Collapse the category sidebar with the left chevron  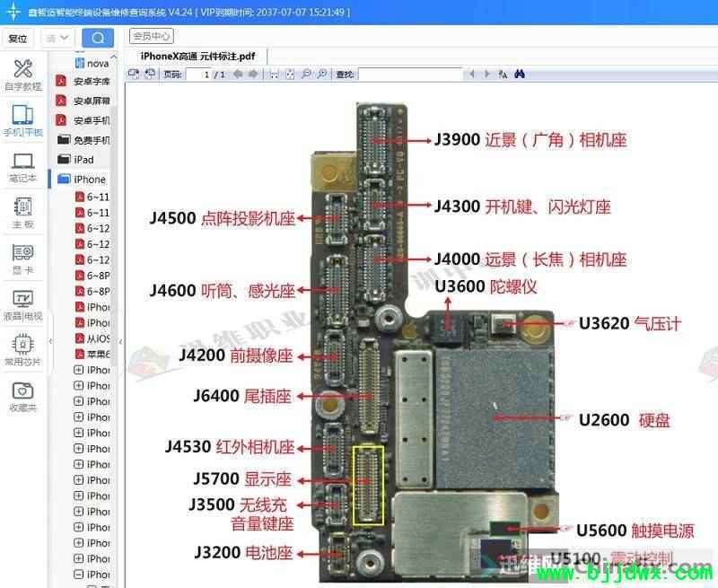50,341
